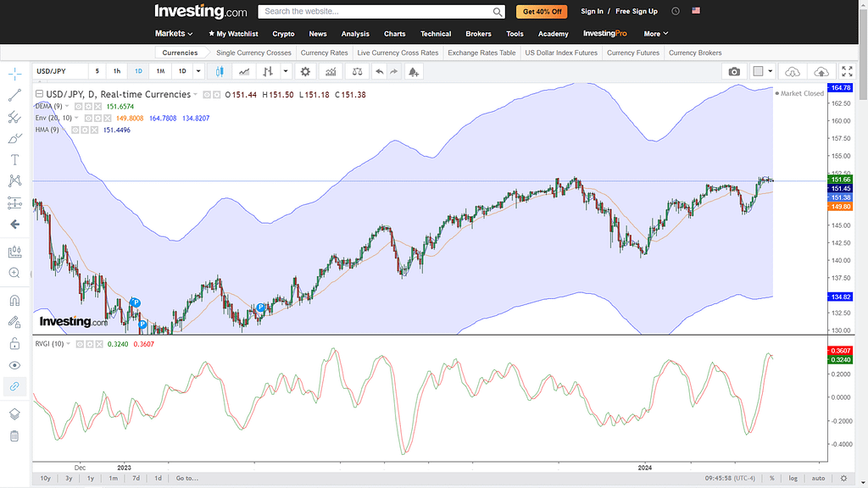Click the add alert bell icon
This screenshot has width=868, height=488.
(413, 72)
